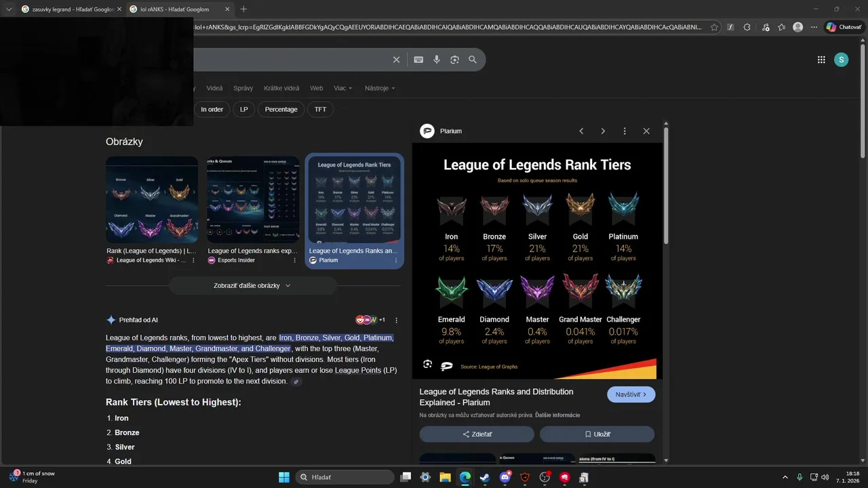Click the Esports Insider ranks image thumbnail
Image resolution: width=868 pixels, height=488 pixels.
(x=253, y=200)
